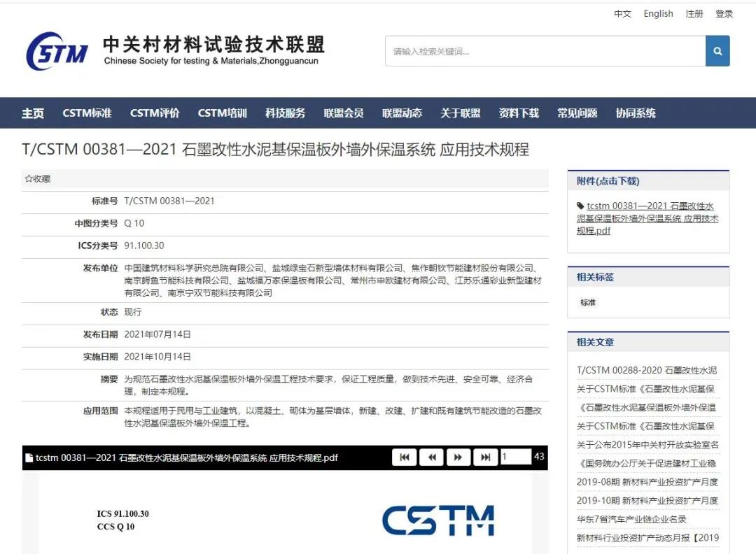Go to first page of PDF viewer
Screen dimensions: 756x554
[x=404, y=457]
